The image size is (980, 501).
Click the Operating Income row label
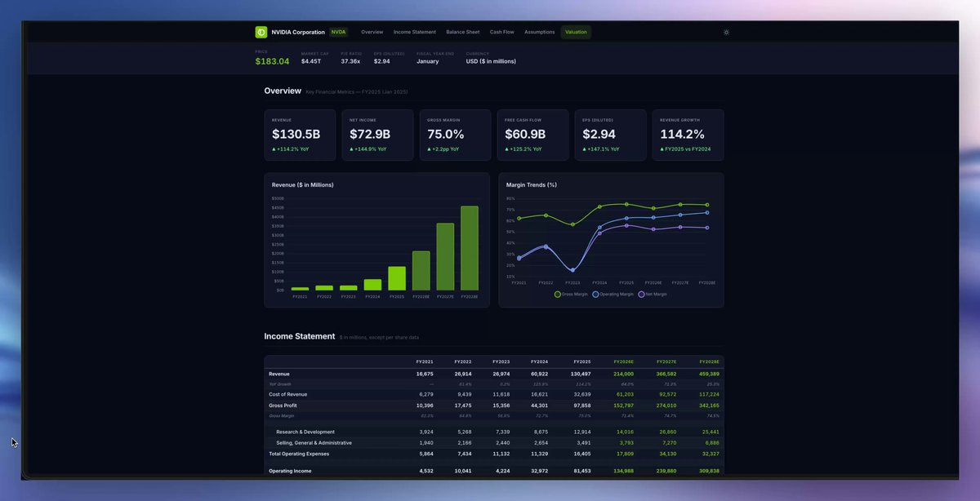click(290, 471)
